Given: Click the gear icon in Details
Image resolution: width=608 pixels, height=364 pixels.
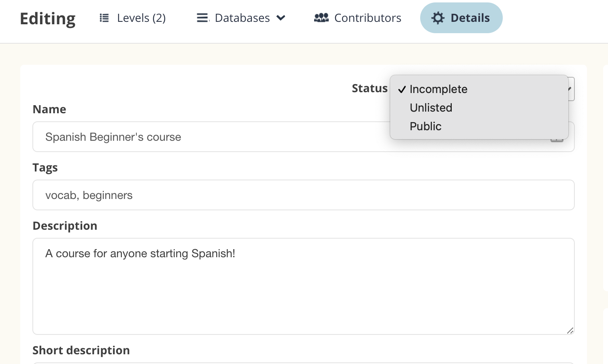Looking at the screenshot, I should click(438, 18).
